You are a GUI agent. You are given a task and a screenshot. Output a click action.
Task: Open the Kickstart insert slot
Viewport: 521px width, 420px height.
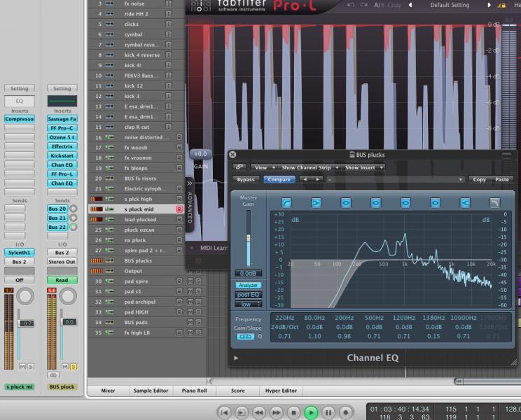coord(62,155)
